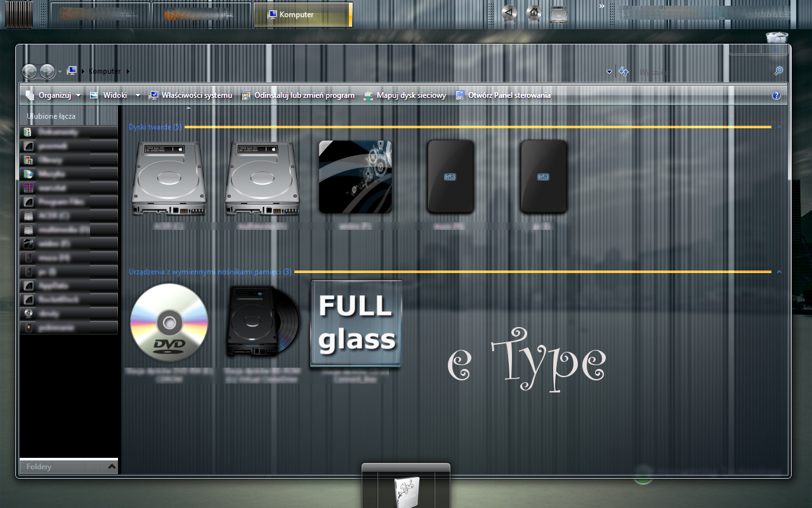The height and width of the screenshot is (508, 812).
Task: Open the Organizuj menu
Action: coord(53,95)
